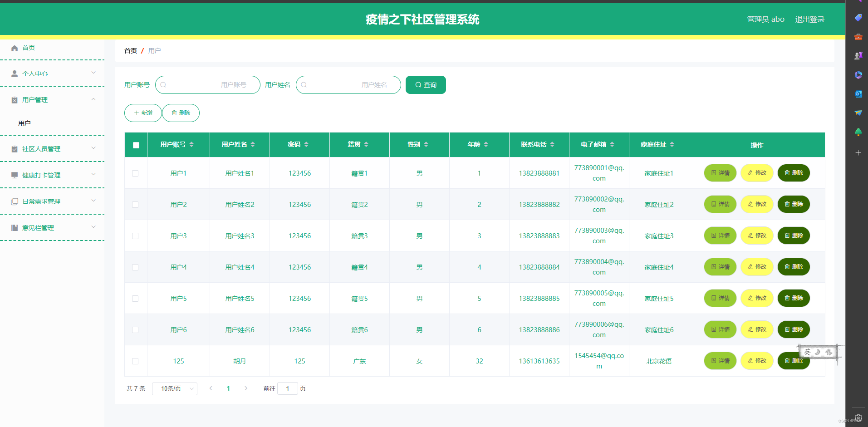The width and height of the screenshot is (868, 427).
Task: Check the row for 用户4
Action: 135,267
